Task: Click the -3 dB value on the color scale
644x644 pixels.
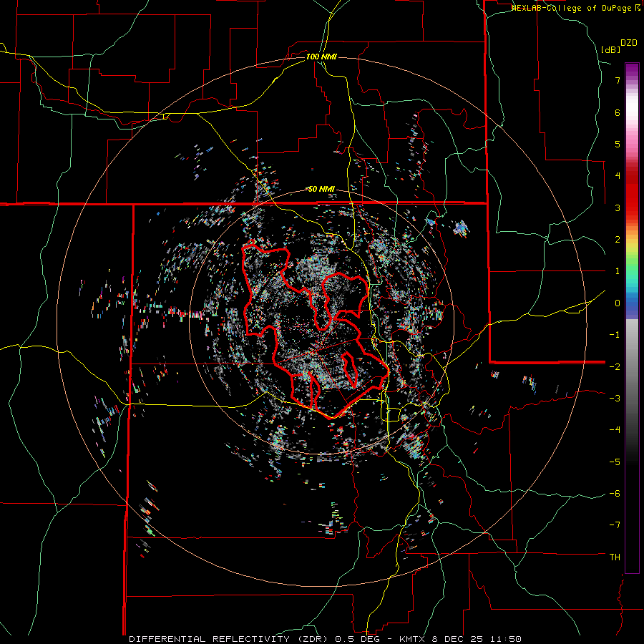Action: [x=615, y=399]
